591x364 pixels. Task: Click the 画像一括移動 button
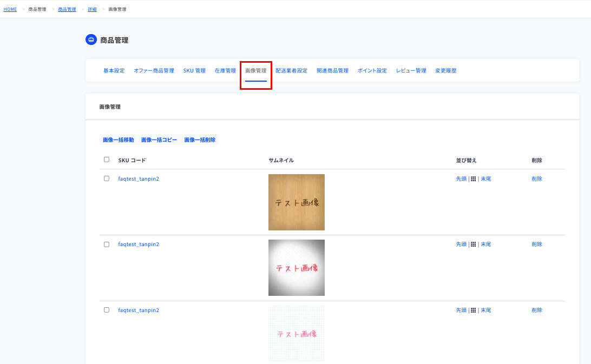pos(119,140)
